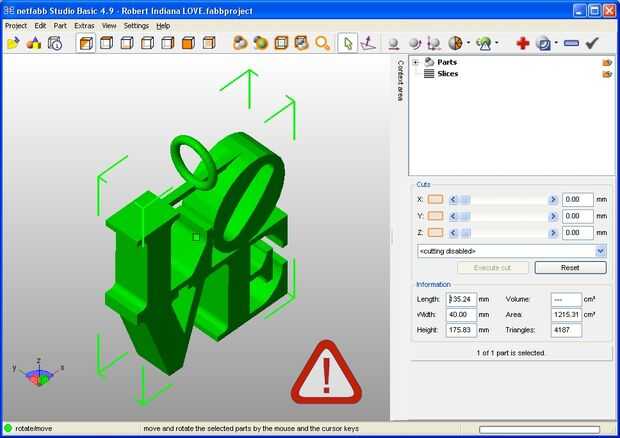Open the platform info icon

(55, 43)
